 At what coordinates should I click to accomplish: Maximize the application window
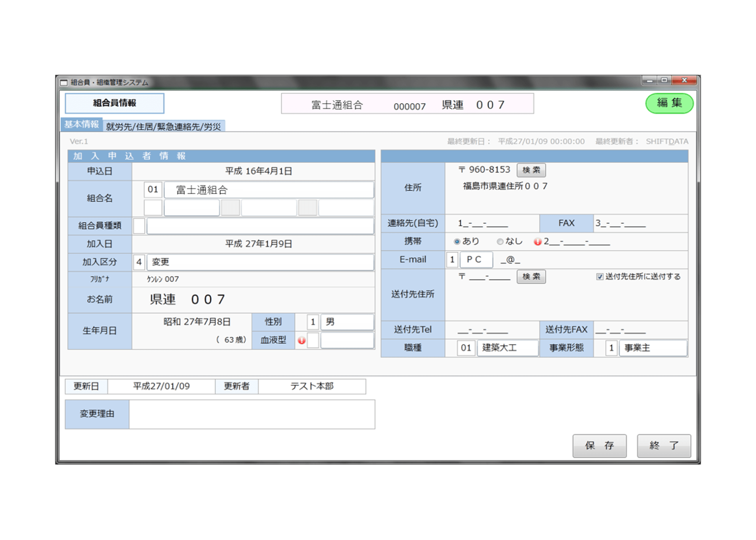tap(664, 80)
